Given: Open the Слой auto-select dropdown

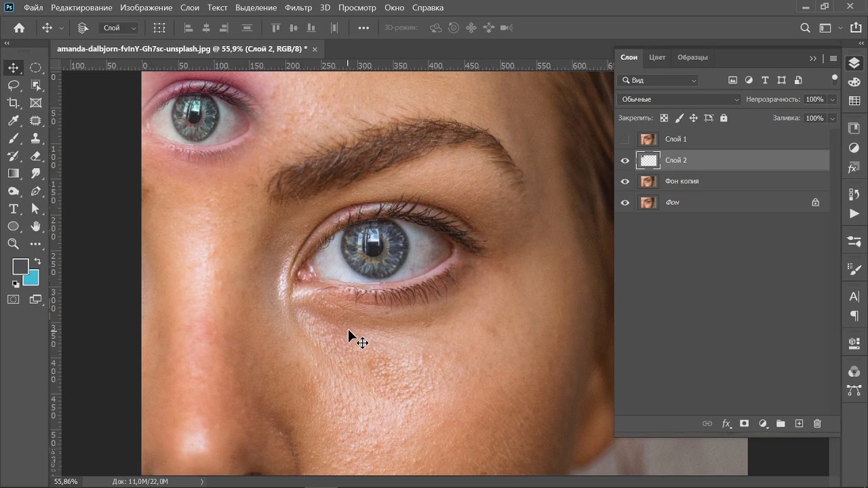Looking at the screenshot, I should tap(119, 28).
